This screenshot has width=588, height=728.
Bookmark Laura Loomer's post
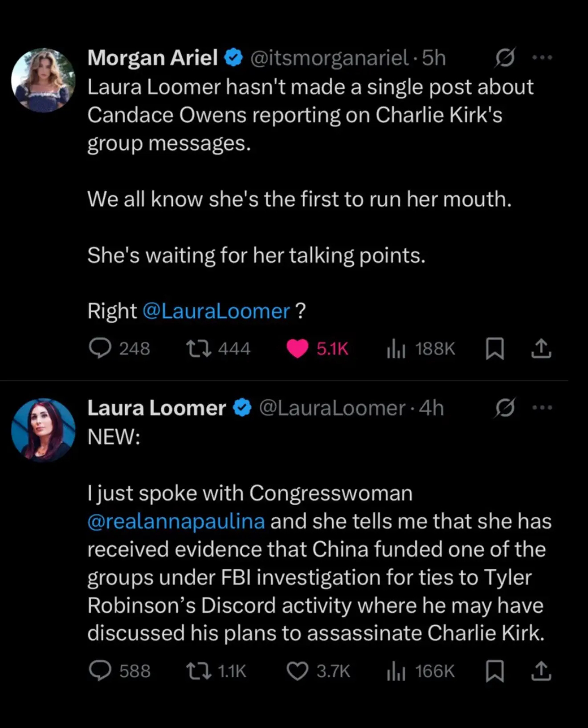click(x=494, y=671)
